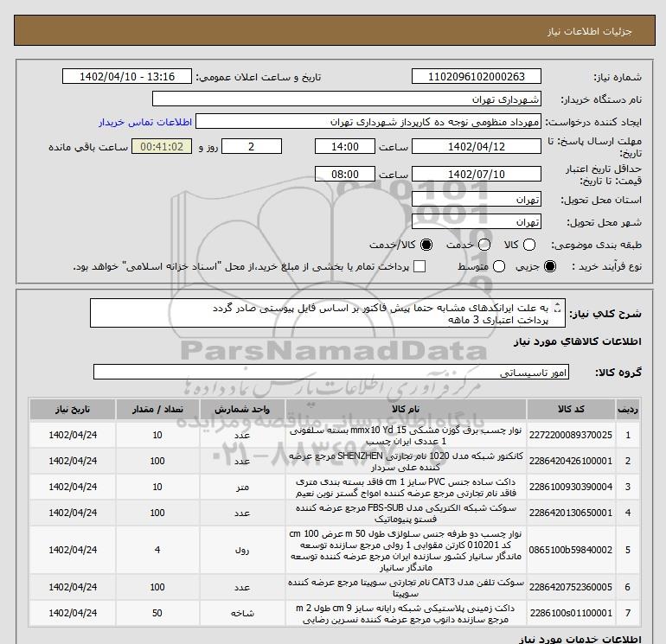Open the اطلاعات تماس خریدار link
This screenshot has width=666, height=644.
click(x=145, y=122)
